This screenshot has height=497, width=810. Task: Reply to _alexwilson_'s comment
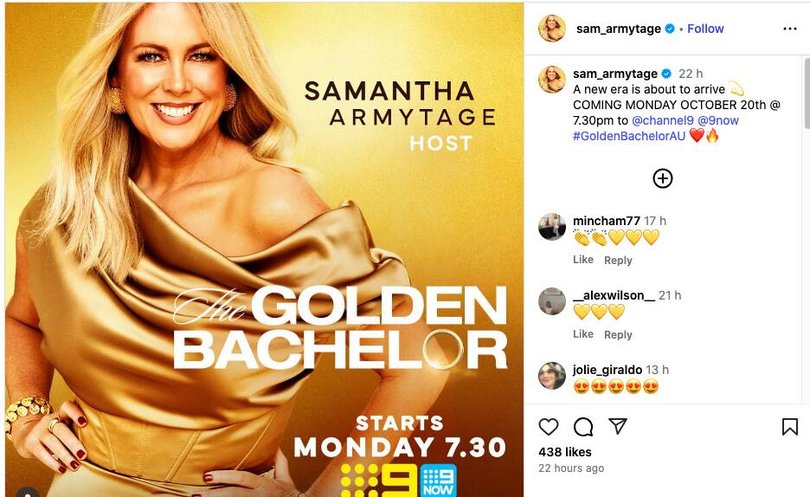click(x=618, y=335)
